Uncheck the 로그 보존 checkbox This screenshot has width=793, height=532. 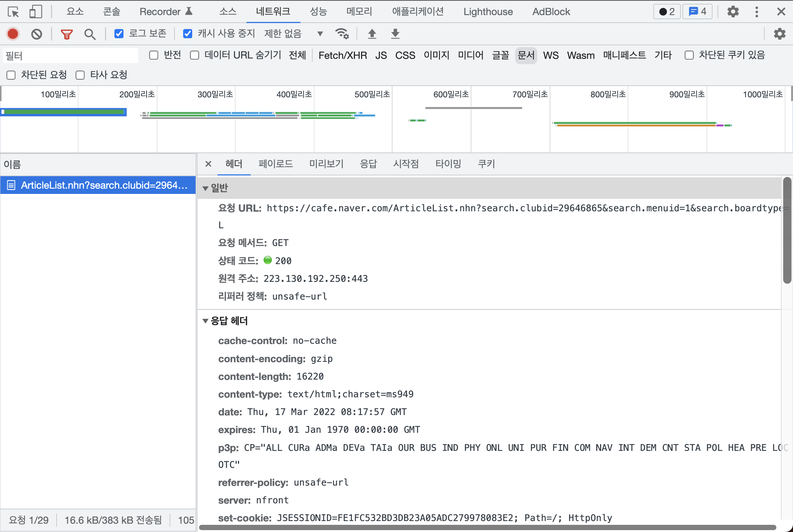119,34
